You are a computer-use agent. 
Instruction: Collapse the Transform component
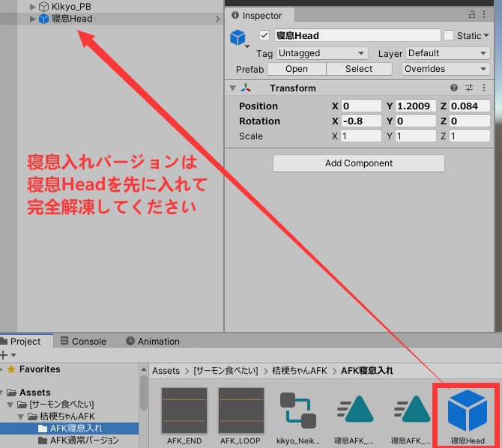[x=233, y=88]
